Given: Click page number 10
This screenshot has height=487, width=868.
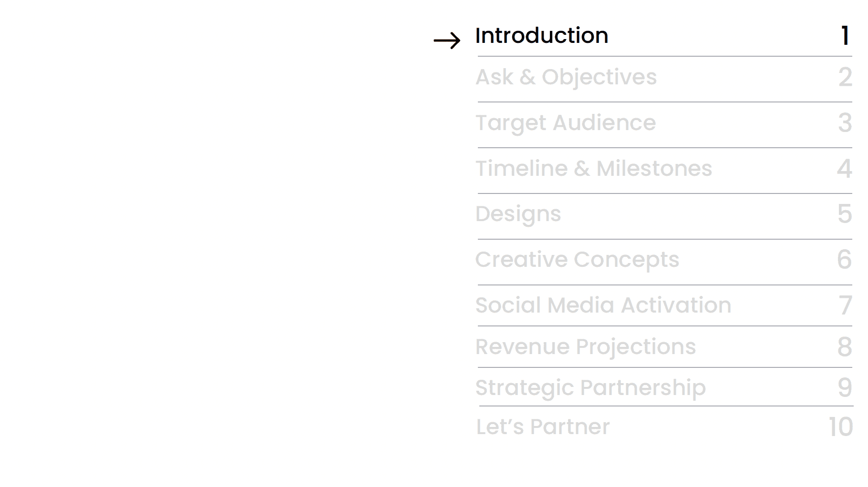Looking at the screenshot, I should pos(841,427).
